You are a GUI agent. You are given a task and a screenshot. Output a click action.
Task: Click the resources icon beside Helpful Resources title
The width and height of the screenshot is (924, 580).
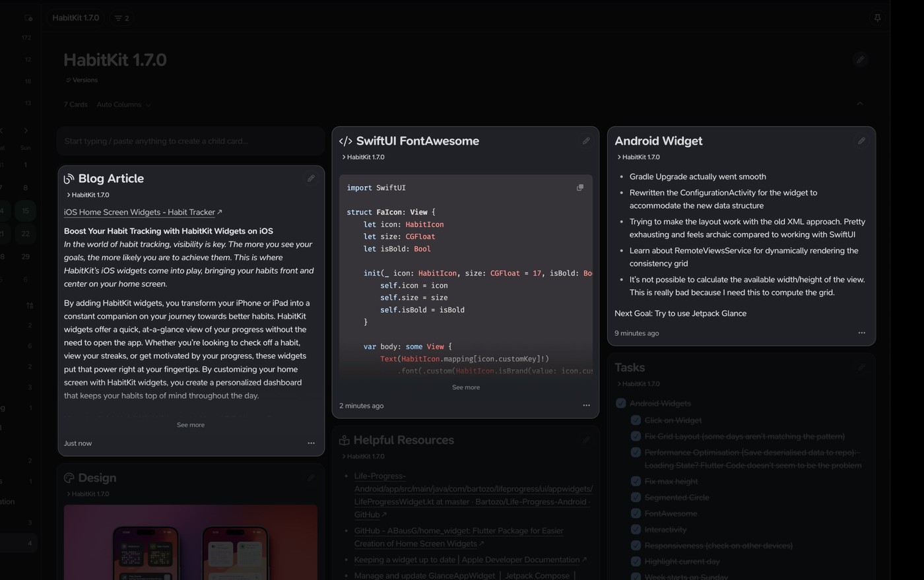[345, 440]
